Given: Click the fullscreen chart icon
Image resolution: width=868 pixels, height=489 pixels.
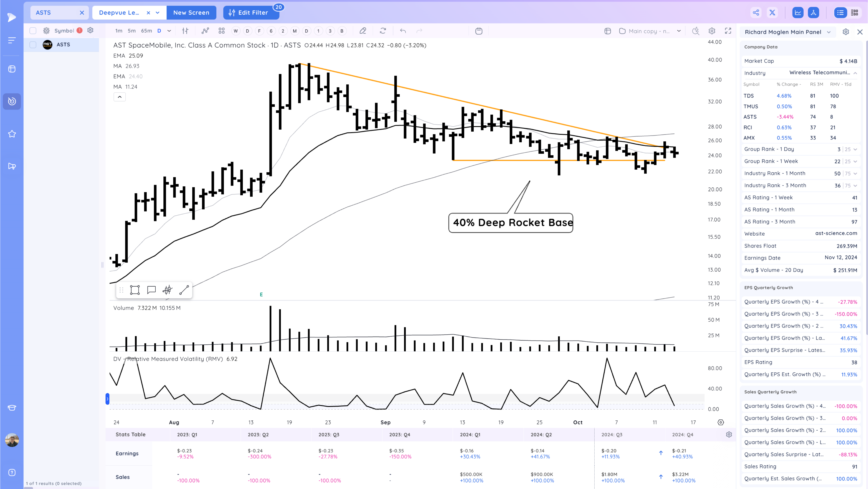Looking at the screenshot, I should (x=728, y=31).
